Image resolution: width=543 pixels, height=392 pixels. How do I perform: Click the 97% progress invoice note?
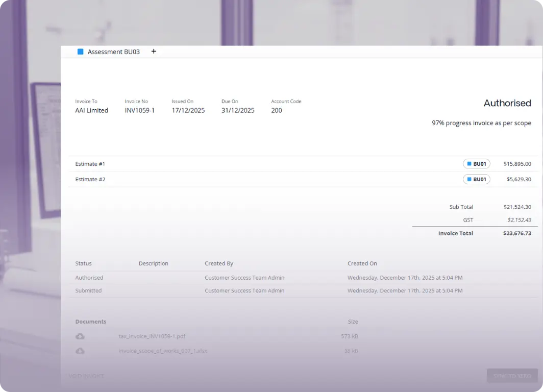[x=481, y=122]
